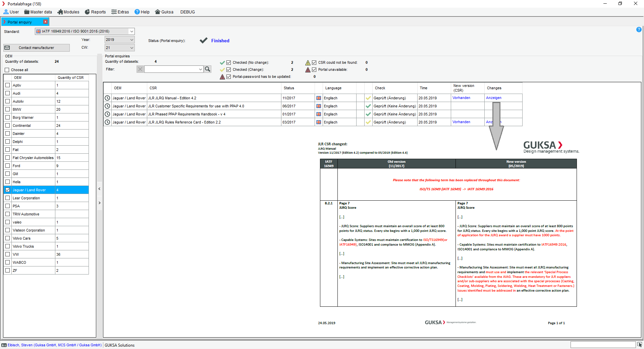This screenshot has width=644, height=349.
Task: Select the TRW Automotive OEM row
Action: 46,214
